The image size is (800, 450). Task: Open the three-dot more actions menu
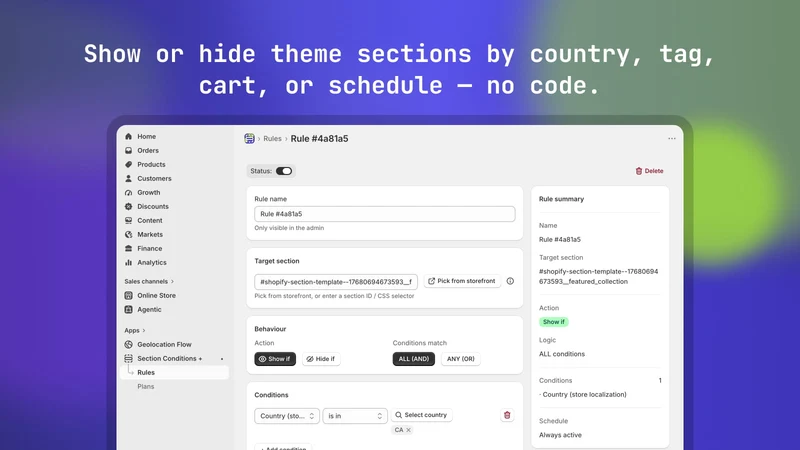[x=672, y=138]
